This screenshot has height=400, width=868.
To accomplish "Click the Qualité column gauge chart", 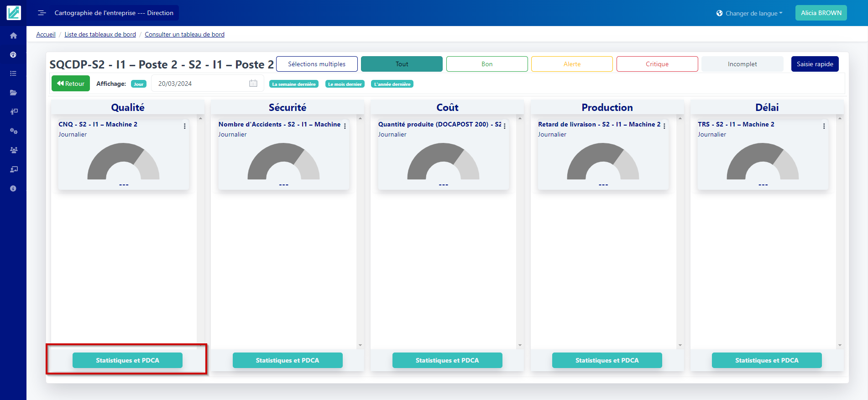I will click(123, 162).
